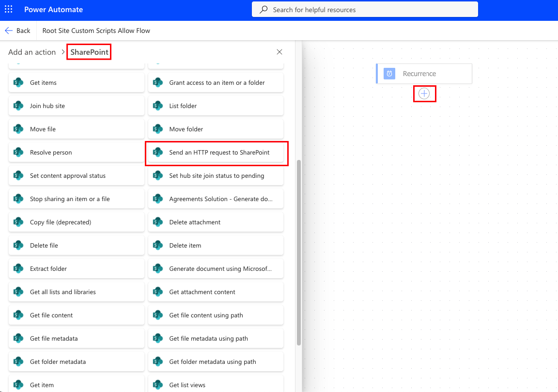Select the Resolve person action
This screenshot has height=392, width=558.
point(51,152)
